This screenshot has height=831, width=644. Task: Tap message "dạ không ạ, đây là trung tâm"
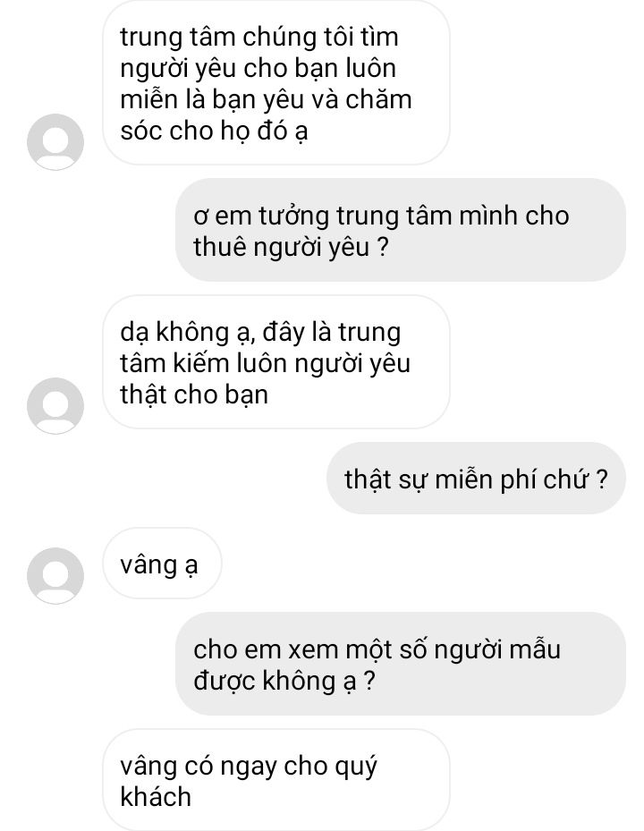point(276,362)
